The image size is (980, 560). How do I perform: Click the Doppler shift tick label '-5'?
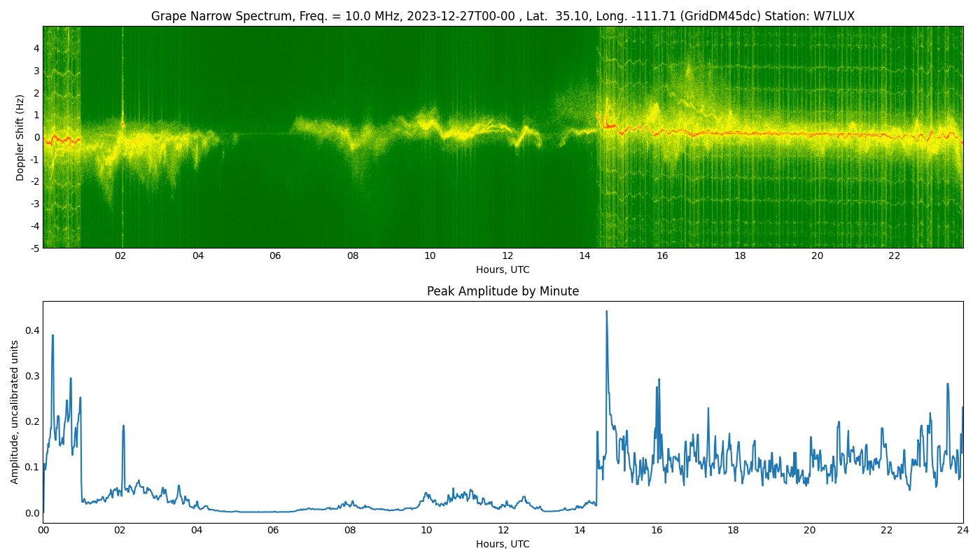pyautogui.click(x=34, y=248)
